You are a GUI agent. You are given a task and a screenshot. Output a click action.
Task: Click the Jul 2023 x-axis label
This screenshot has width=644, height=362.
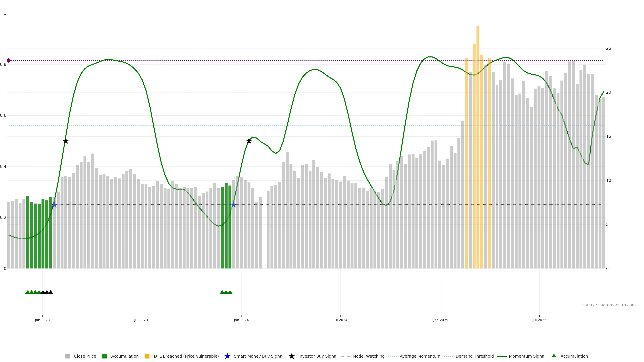pyautogui.click(x=141, y=320)
